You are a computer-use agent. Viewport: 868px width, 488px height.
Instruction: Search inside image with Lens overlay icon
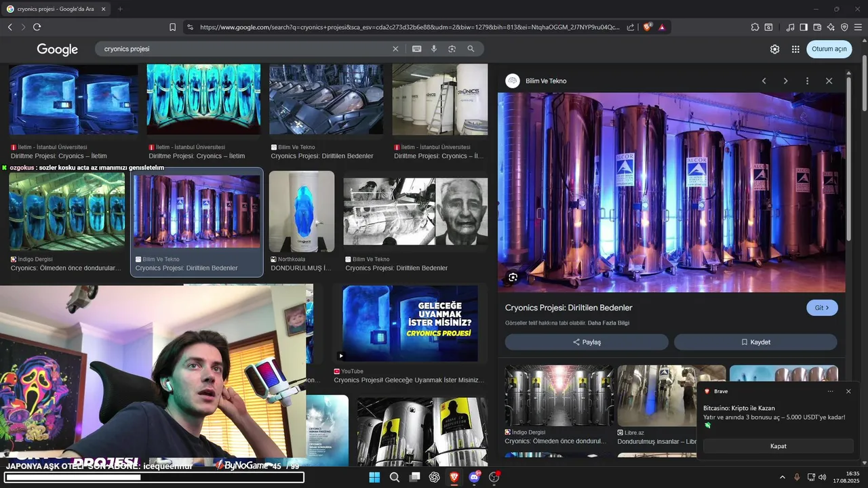[x=513, y=277]
